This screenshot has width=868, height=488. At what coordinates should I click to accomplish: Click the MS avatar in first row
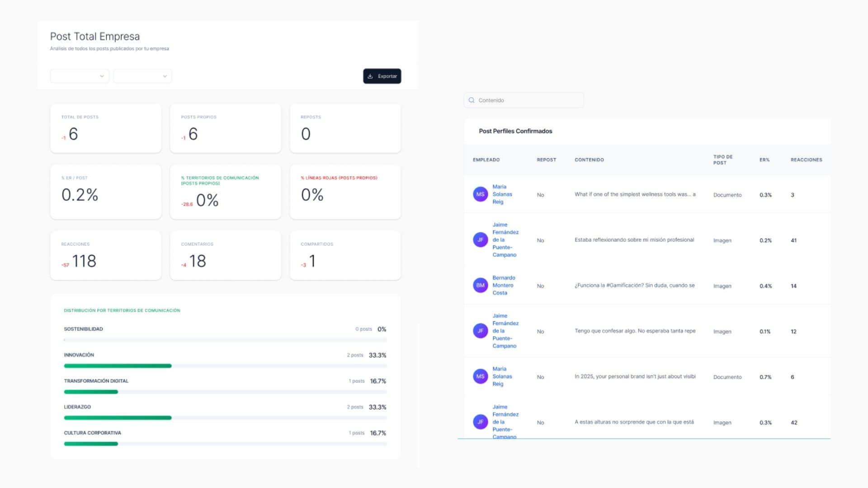pyautogui.click(x=480, y=194)
